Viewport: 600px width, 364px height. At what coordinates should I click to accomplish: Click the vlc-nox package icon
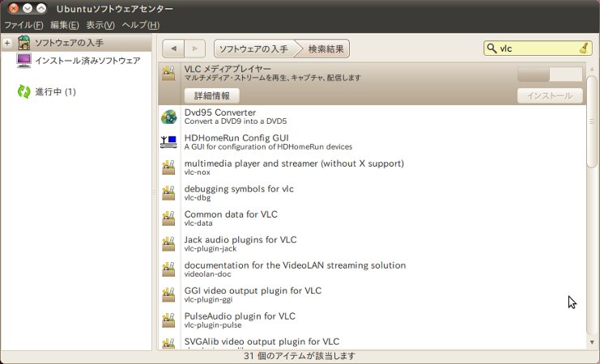point(168,167)
